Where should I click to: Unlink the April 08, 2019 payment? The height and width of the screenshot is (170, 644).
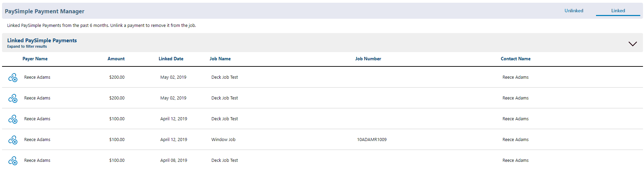(x=13, y=161)
